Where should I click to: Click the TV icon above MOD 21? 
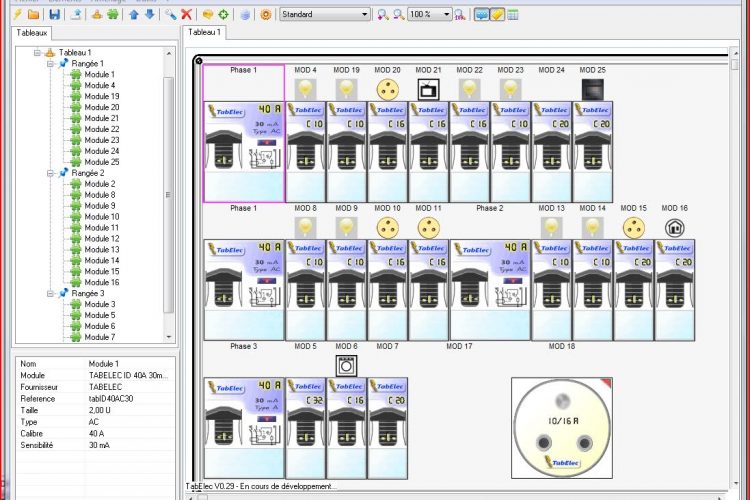(x=428, y=89)
